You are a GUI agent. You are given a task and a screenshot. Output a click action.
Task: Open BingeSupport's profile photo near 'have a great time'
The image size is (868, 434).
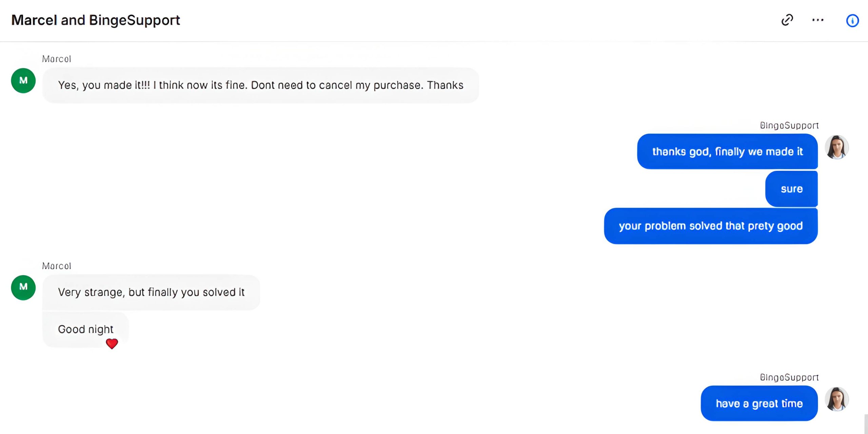pos(836,399)
